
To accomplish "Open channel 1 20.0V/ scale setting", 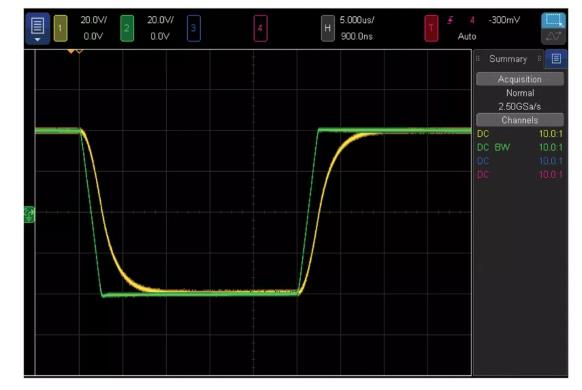I will 94,20.
